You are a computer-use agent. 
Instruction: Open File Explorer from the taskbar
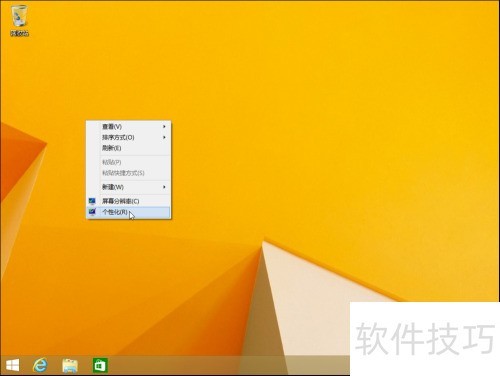70,365
